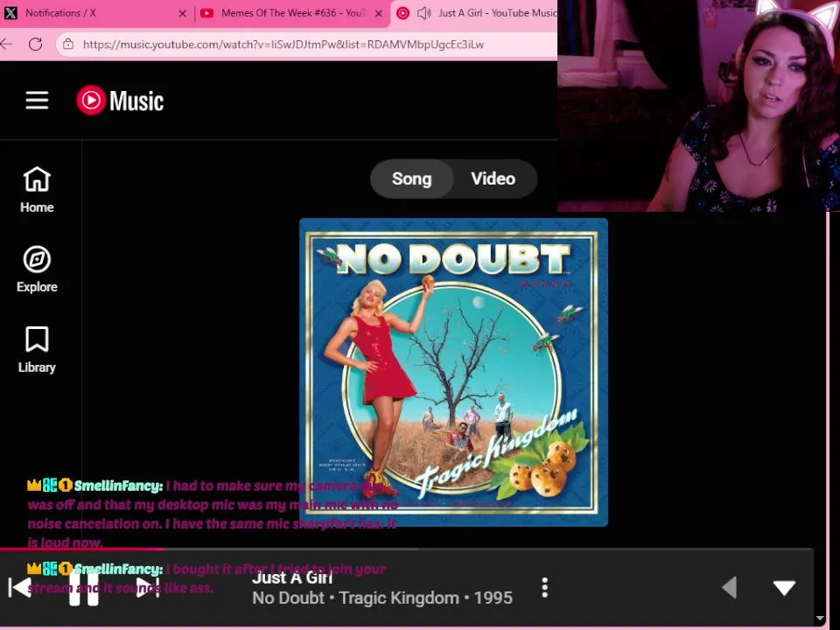The image size is (840, 630).
Task: Switch to Song mode
Action: [411, 178]
